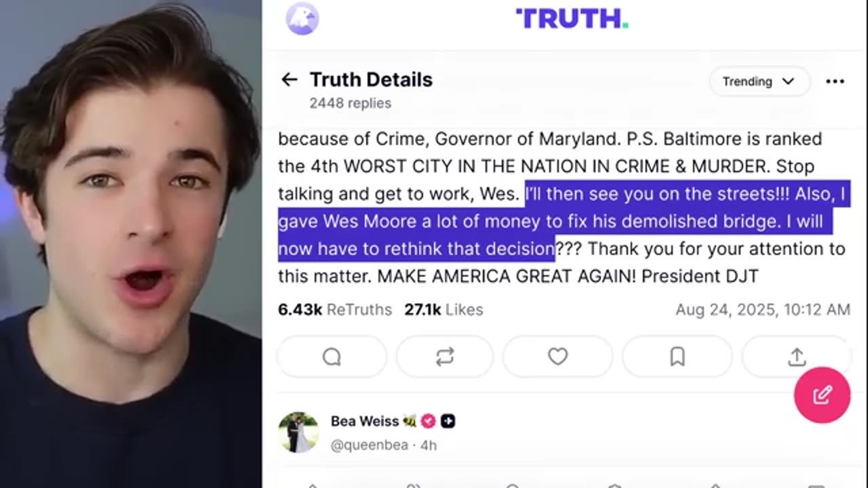Bookmark this Truth post

click(x=677, y=357)
